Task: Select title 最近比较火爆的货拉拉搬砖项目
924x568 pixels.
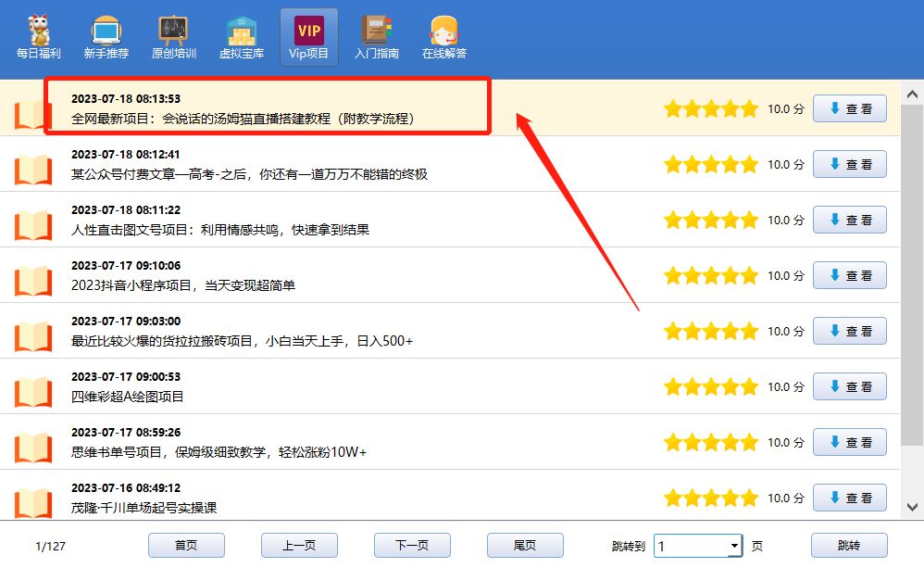Action: [x=243, y=341]
